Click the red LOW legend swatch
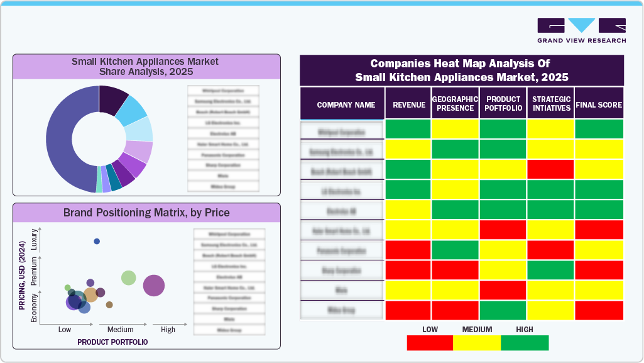This screenshot has height=363, width=644. (430, 343)
